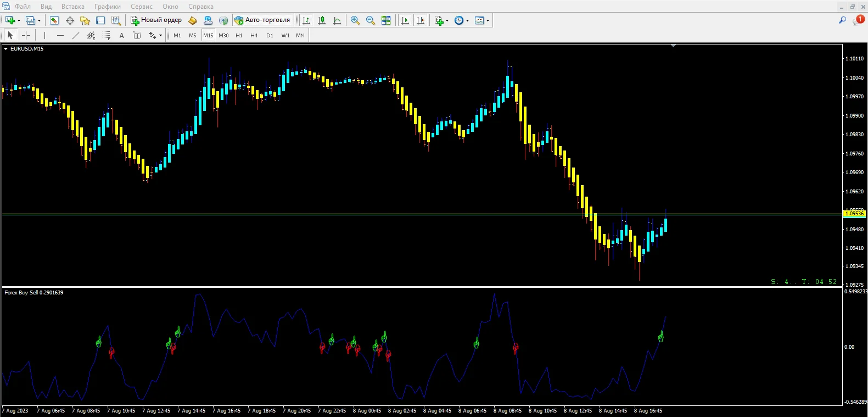Expand the Templates dropdown arrow
This screenshot has height=418, width=868.
(x=488, y=21)
